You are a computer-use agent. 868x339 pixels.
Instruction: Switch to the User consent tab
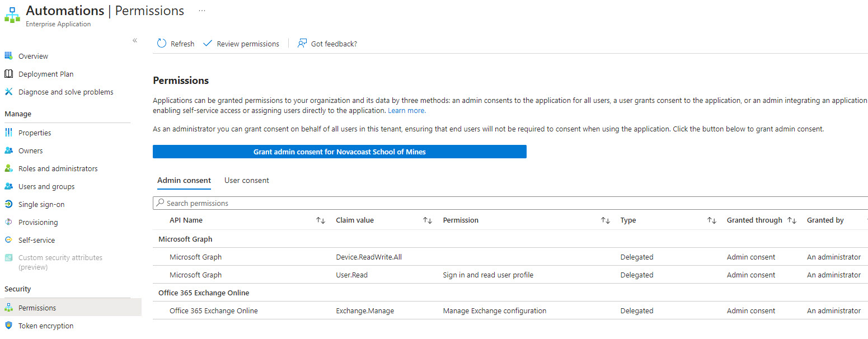[247, 180]
